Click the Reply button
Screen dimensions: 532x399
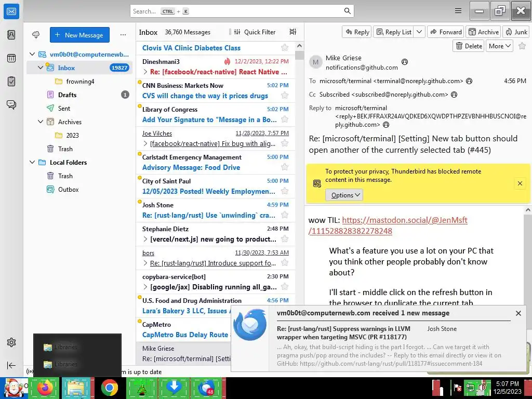click(357, 32)
